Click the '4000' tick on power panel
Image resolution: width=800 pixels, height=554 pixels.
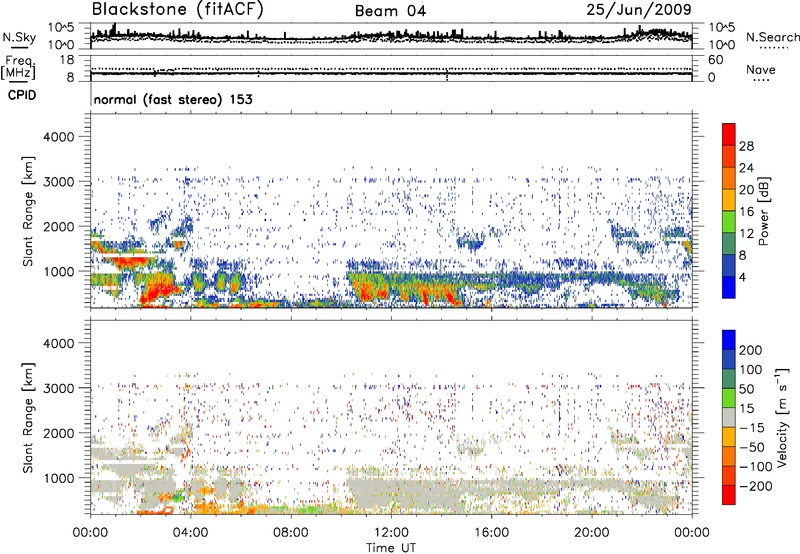58,137
